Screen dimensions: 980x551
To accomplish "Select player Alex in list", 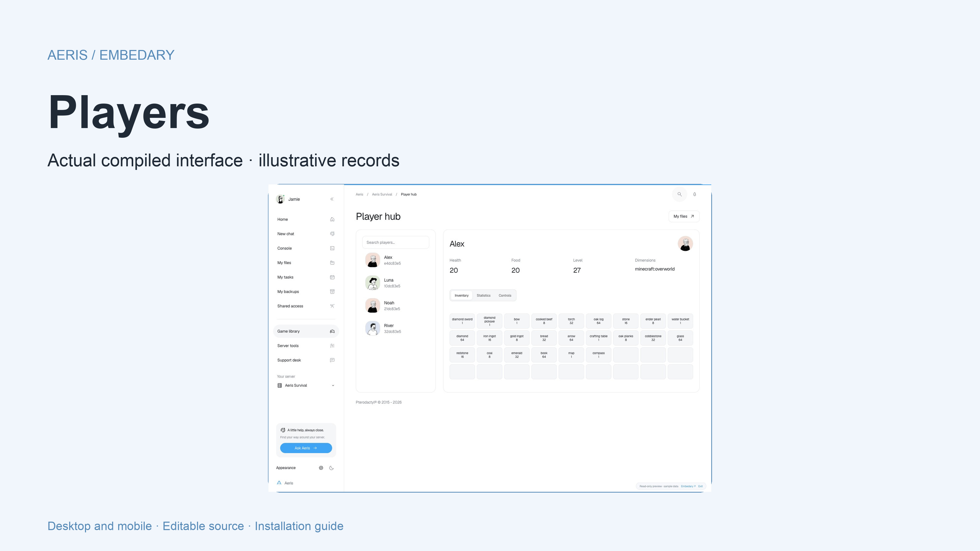I will (x=396, y=260).
